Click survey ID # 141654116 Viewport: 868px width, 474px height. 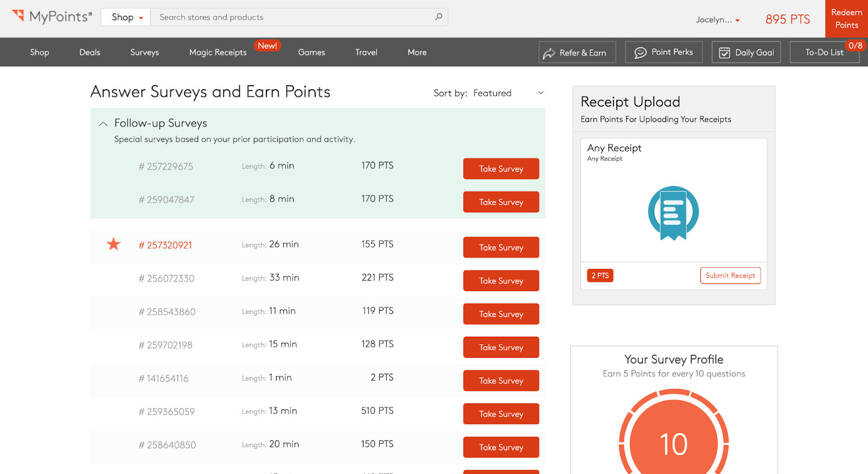coord(163,378)
